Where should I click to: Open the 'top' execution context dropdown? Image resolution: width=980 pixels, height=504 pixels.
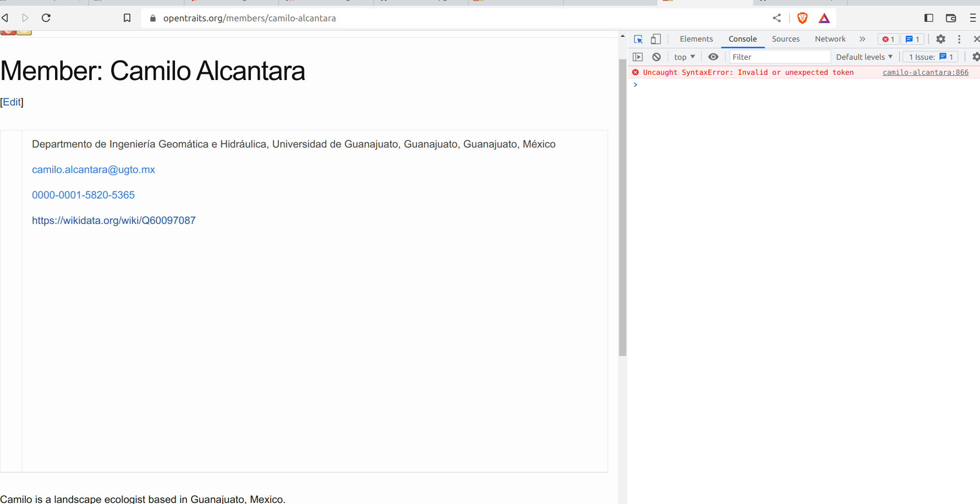pos(684,57)
